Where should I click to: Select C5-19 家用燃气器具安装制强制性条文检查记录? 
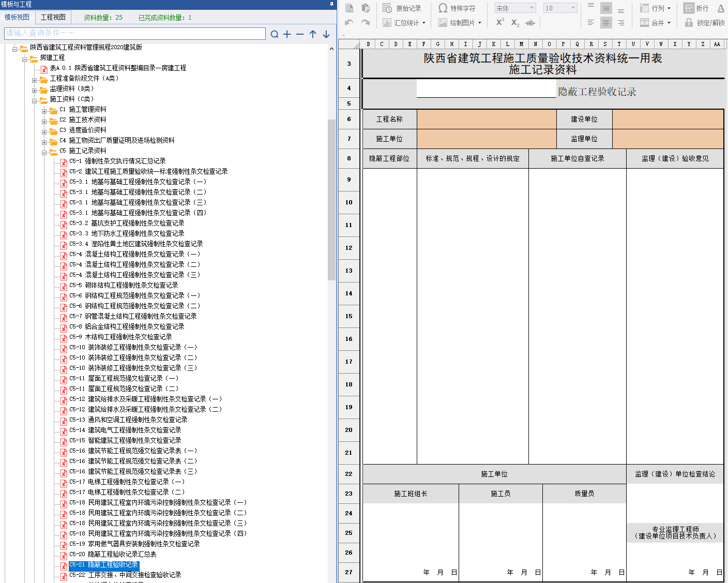click(134, 544)
